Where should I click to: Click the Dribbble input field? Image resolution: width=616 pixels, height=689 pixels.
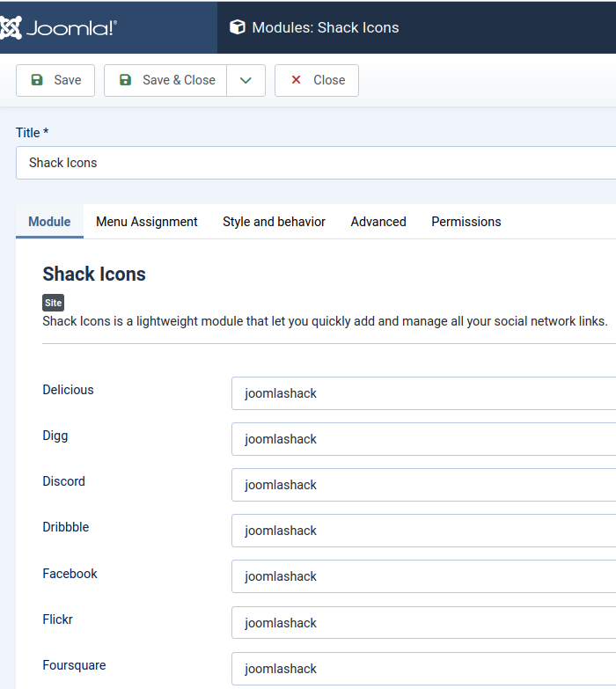tap(423, 531)
